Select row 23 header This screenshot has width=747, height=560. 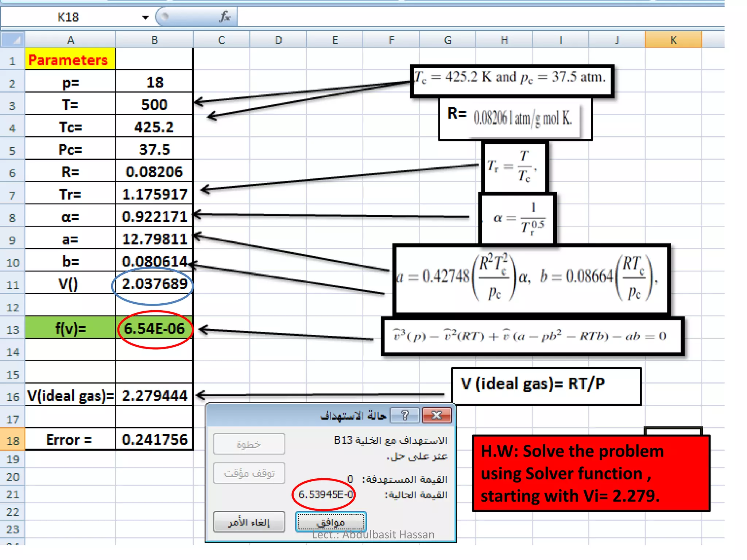click(x=12, y=529)
